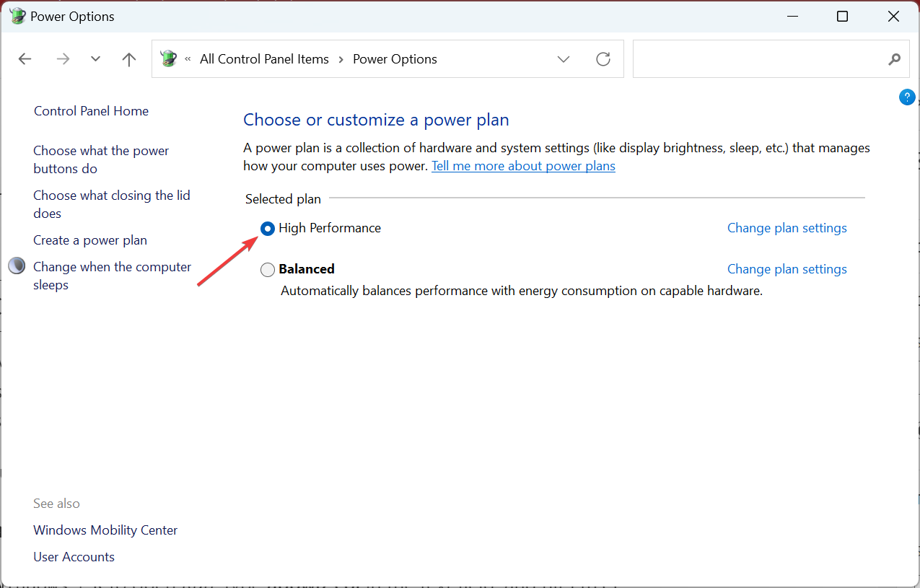Maximize the Power Options window
920x588 pixels.
coord(842,17)
